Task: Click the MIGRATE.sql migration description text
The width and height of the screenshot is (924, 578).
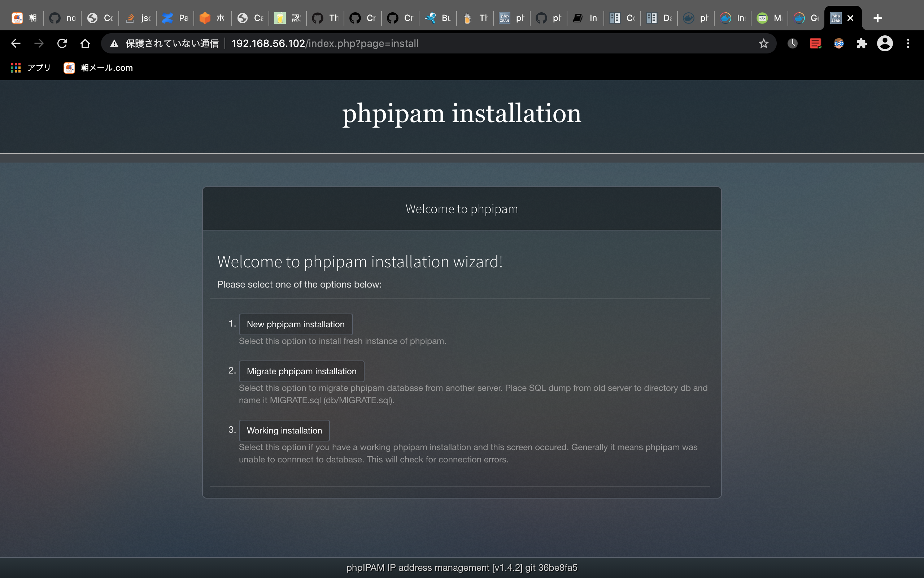Action: click(x=473, y=394)
